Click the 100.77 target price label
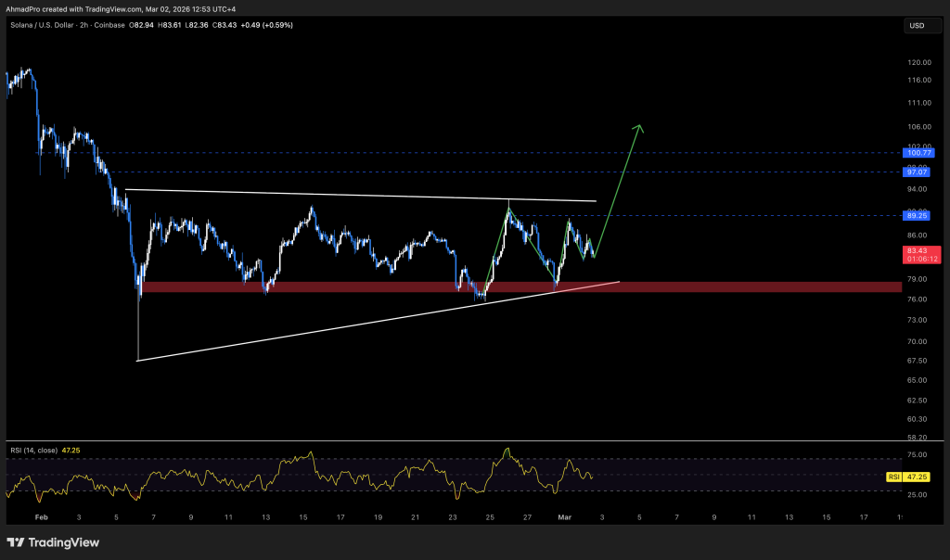This screenshot has width=950, height=560. pyautogui.click(x=918, y=153)
